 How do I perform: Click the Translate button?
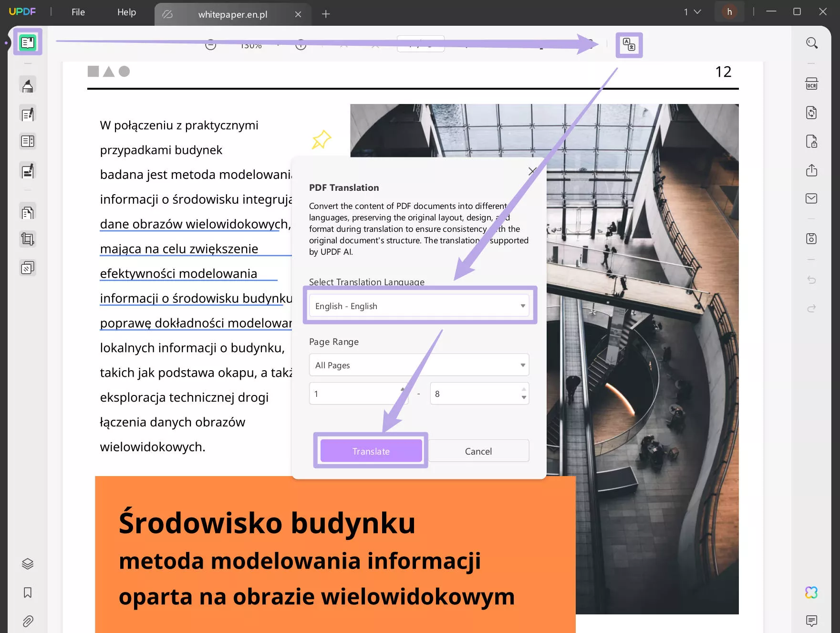pos(371,451)
